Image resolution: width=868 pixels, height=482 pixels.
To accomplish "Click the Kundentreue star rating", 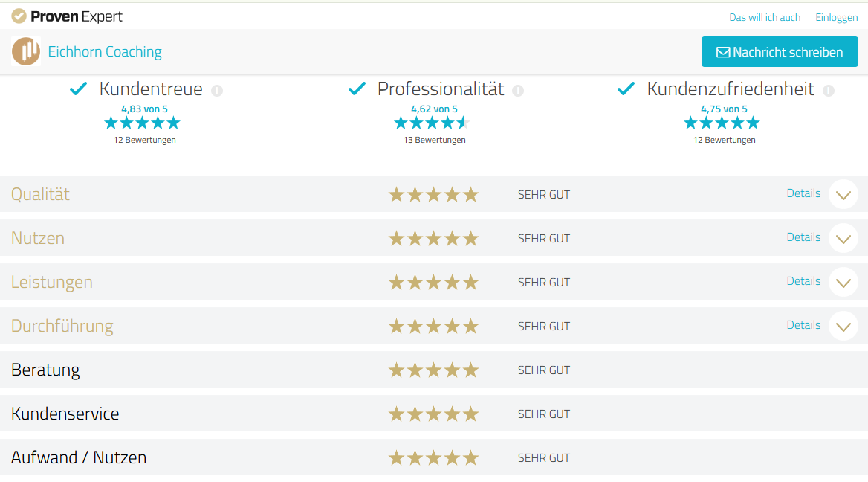I will click(x=142, y=123).
